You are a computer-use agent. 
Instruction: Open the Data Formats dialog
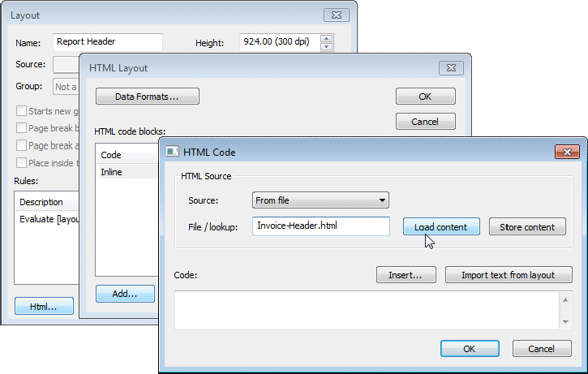pyautogui.click(x=147, y=97)
